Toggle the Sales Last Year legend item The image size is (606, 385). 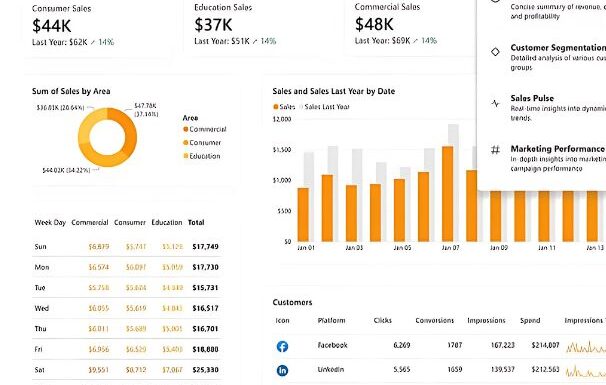[325, 107]
